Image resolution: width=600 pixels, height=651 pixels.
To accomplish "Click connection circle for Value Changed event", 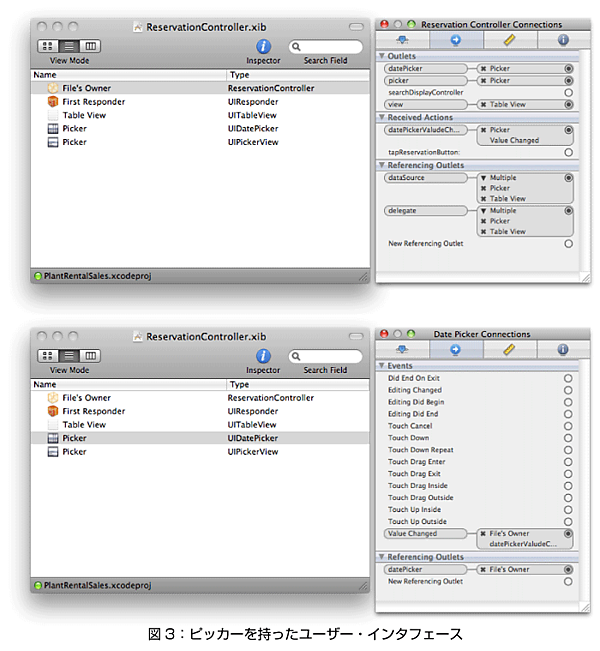I will (568, 534).
